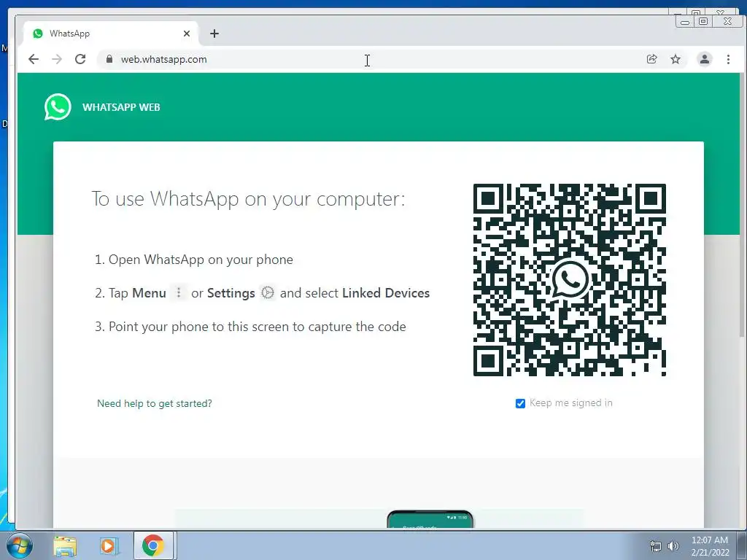Screen dimensions: 747x560
Task: Restore down the Chrome window
Action: pos(703,21)
